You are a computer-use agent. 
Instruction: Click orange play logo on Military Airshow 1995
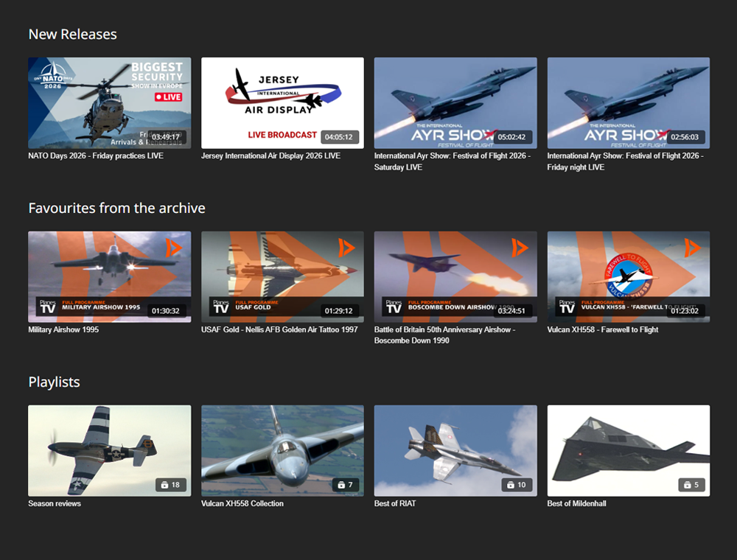coord(173,248)
